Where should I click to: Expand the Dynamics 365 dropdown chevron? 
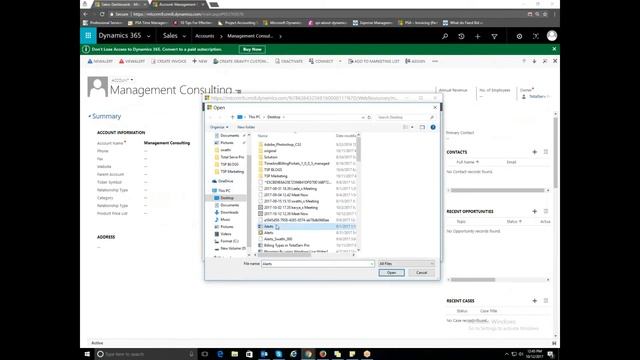tap(148, 36)
